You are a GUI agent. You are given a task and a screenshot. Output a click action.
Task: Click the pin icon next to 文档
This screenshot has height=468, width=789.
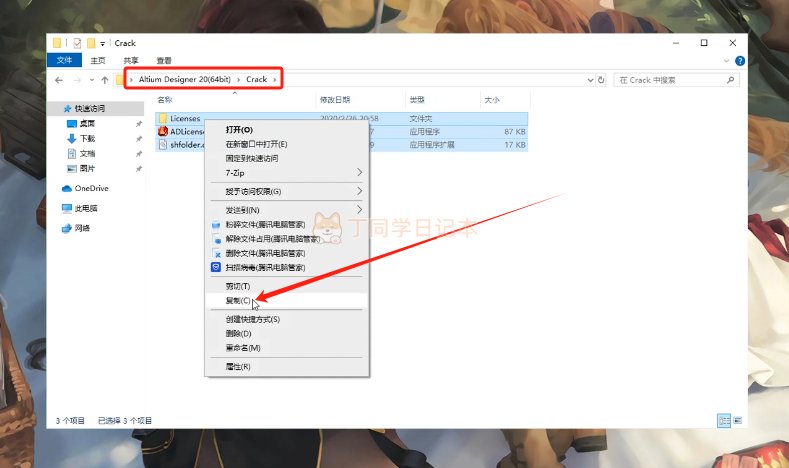click(138, 154)
